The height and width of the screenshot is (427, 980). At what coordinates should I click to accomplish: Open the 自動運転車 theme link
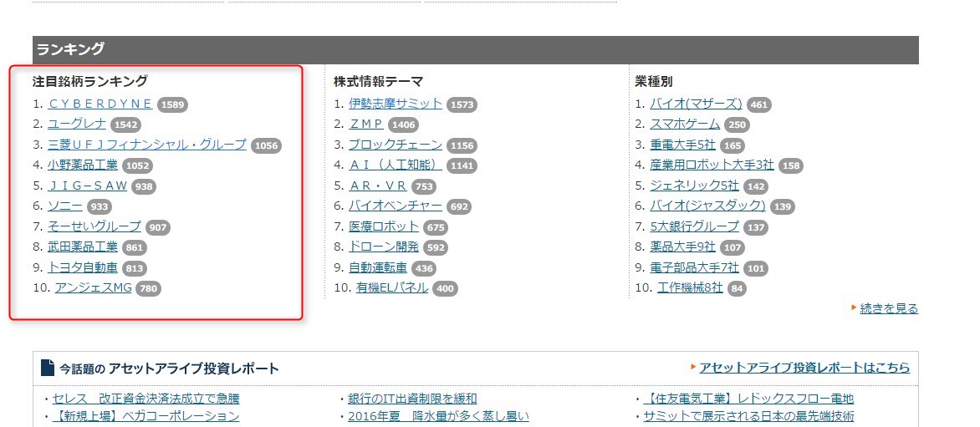378,267
